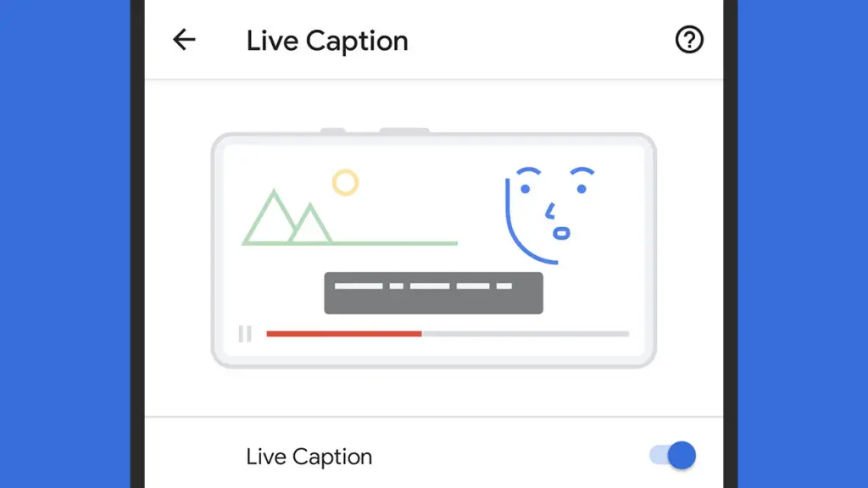Click the blue nose on the face drawing
Image resolution: width=868 pixels, height=488 pixels.
pyautogui.click(x=550, y=211)
